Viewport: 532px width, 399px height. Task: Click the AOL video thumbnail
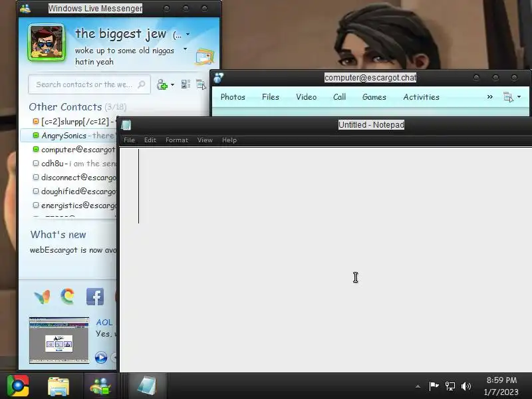[x=59, y=340]
